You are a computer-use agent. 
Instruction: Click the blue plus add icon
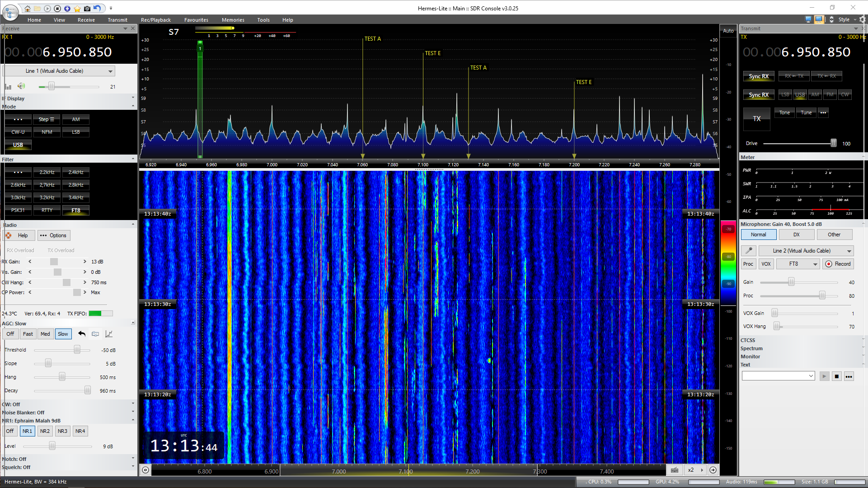[x=67, y=9]
